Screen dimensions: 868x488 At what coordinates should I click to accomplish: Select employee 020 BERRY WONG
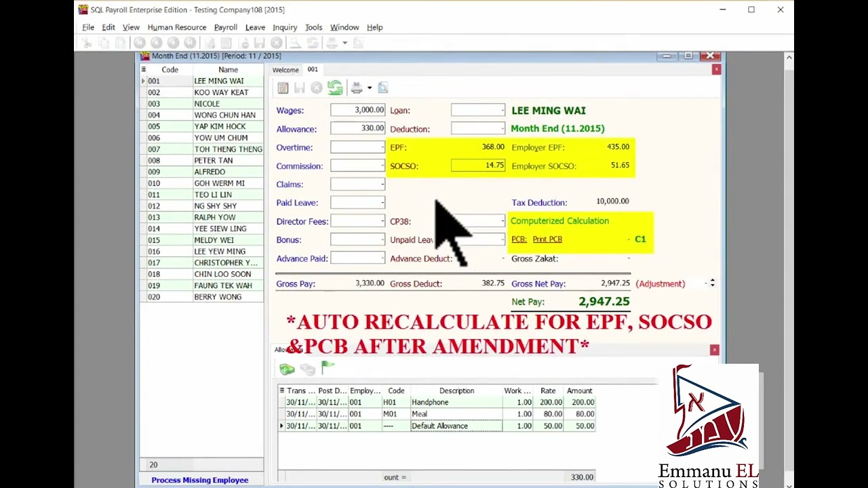coord(201,297)
